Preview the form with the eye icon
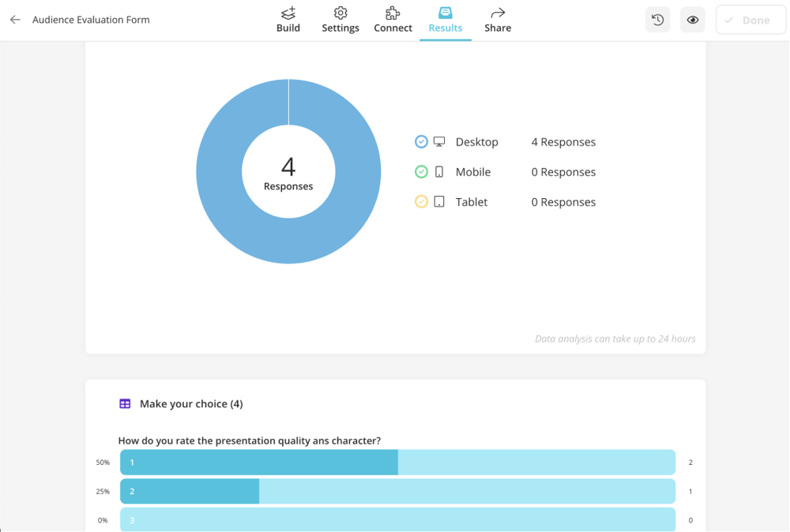The width and height of the screenshot is (790, 532). point(692,19)
